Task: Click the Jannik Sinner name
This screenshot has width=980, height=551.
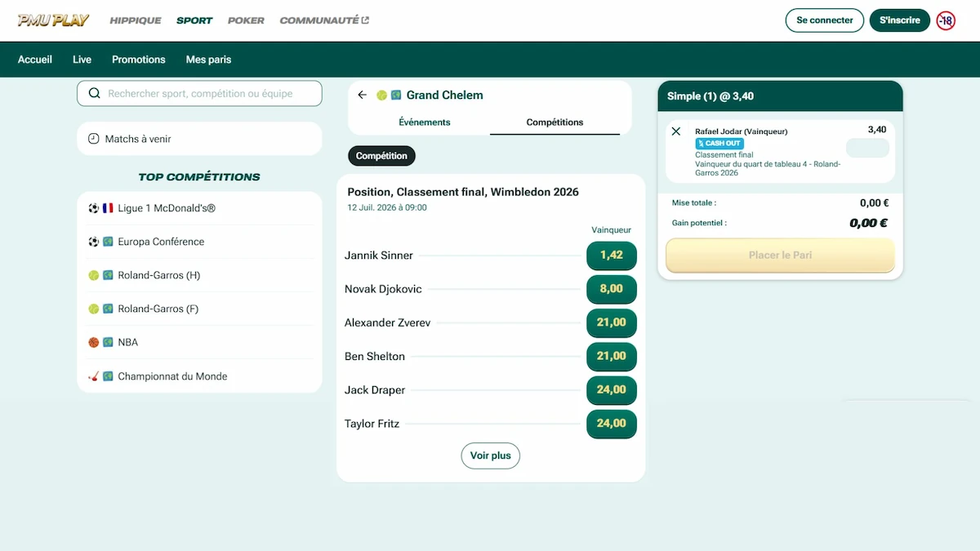Action: coord(379,256)
